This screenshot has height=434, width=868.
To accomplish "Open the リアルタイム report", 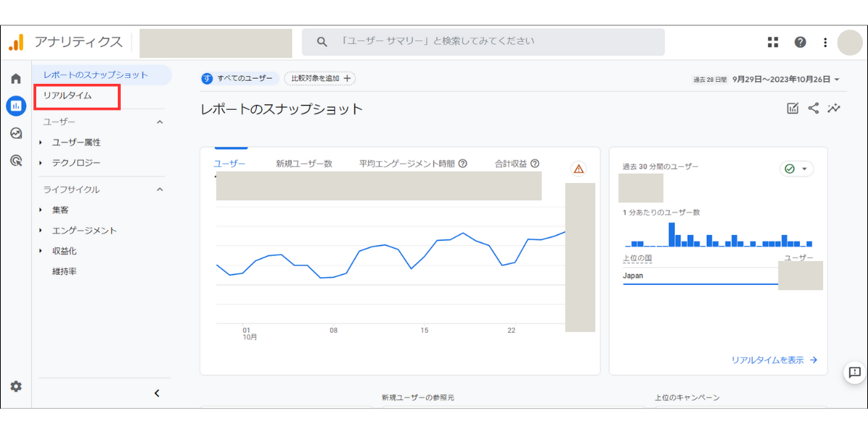I will [x=68, y=95].
